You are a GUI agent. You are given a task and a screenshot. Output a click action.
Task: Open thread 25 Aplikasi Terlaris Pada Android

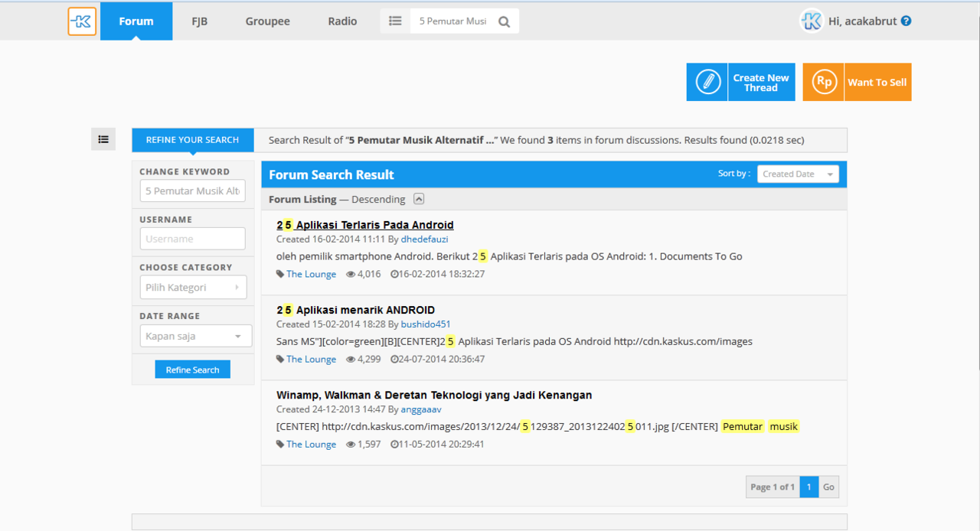click(365, 225)
